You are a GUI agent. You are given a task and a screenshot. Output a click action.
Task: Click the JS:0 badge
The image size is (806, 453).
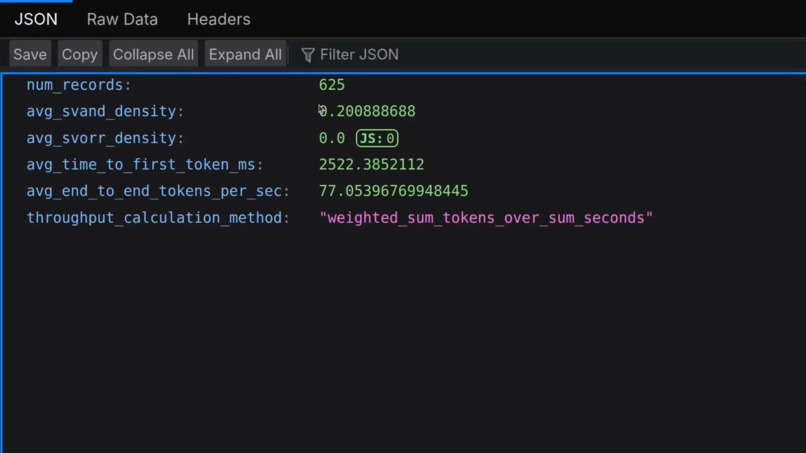pyautogui.click(x=377, y=138)
